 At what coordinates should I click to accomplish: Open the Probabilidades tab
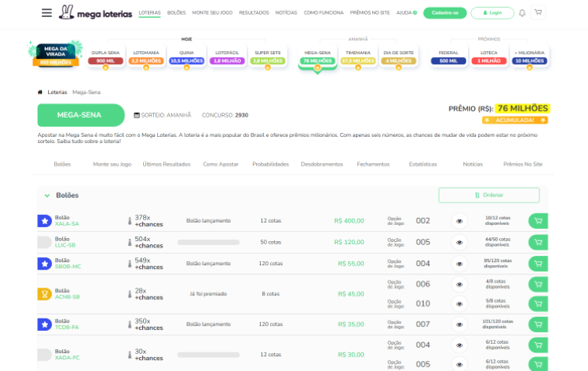[270, 164]
